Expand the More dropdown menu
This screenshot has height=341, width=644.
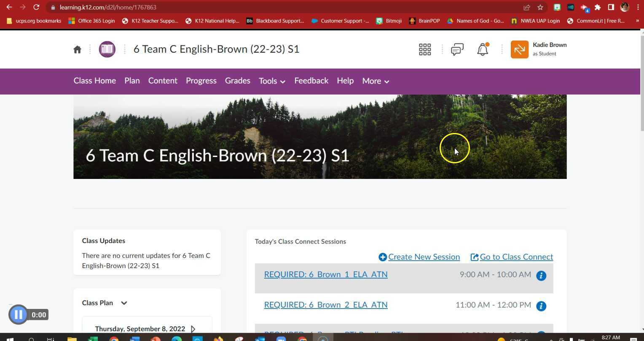pos(375,81)
